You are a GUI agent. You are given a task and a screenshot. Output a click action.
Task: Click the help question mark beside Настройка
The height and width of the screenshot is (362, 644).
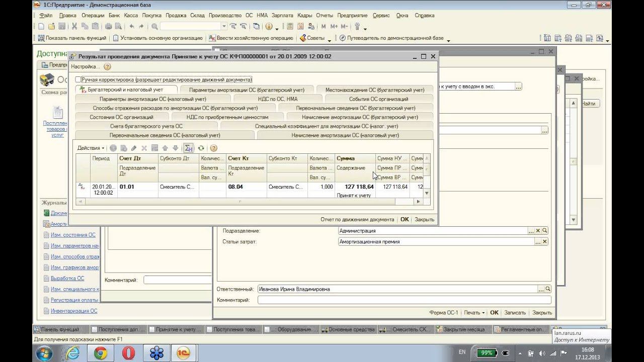tap(107, 66)
